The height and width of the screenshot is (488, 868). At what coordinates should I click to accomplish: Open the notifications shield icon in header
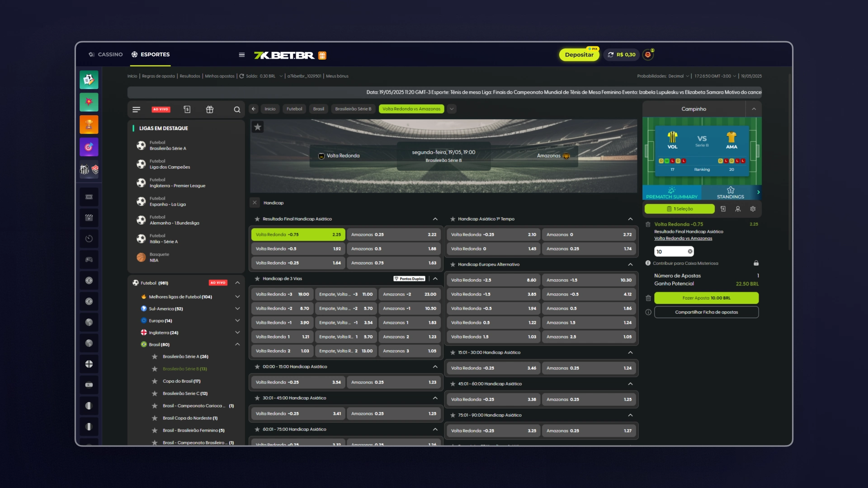(648, 55)
